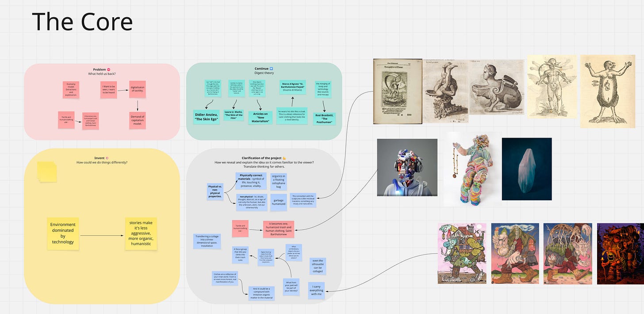Select the 'What unnecessary objects' blue note
The image size is (644, 314).
click(293, 252)
